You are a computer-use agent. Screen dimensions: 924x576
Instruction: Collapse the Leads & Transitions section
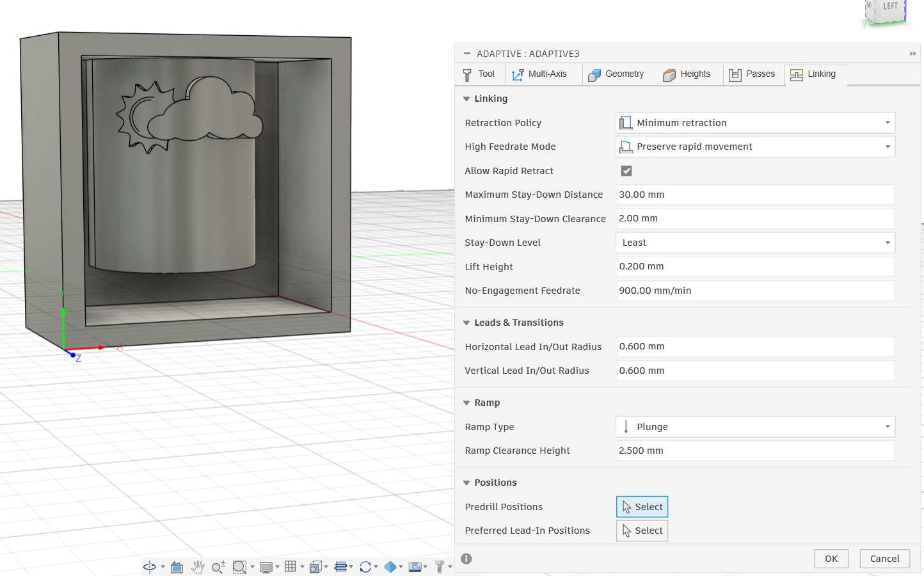pos(466,323)
